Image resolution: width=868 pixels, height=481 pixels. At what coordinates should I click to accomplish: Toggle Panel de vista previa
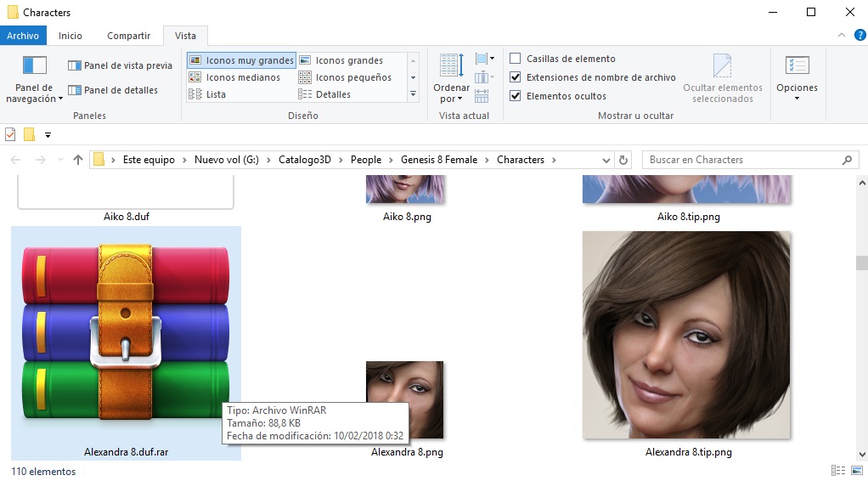tap(120, 65)
